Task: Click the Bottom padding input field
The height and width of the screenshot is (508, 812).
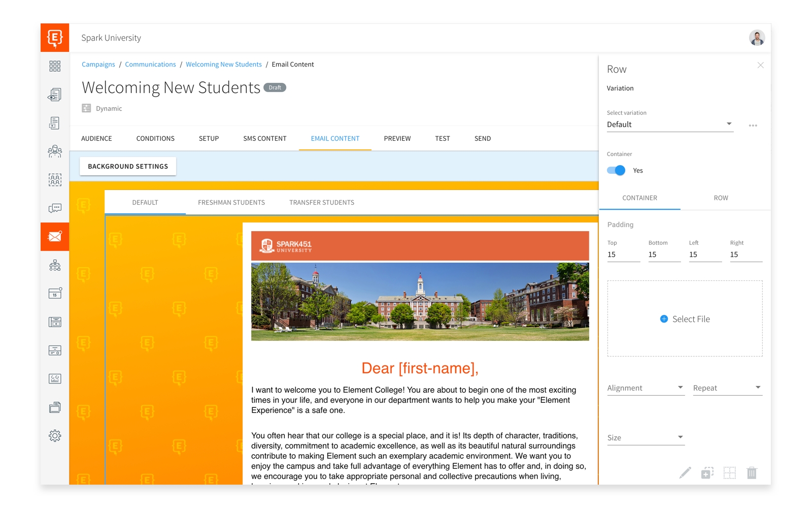Action: point(664,255)
